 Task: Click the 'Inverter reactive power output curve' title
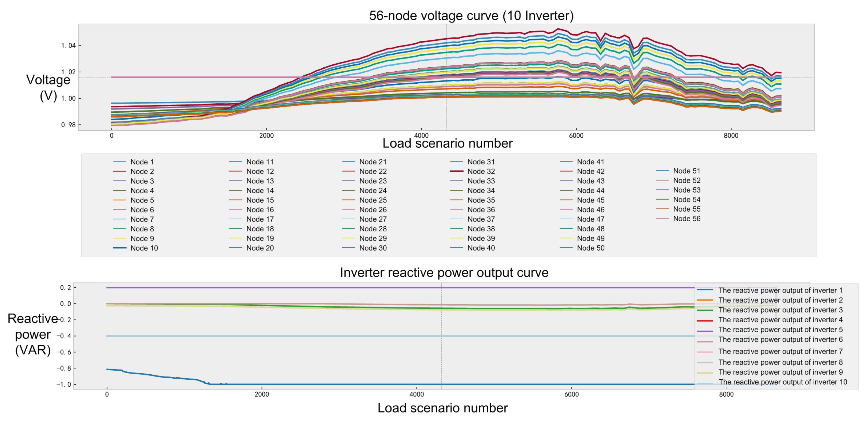pyautogui.click(x=444, y=272)
